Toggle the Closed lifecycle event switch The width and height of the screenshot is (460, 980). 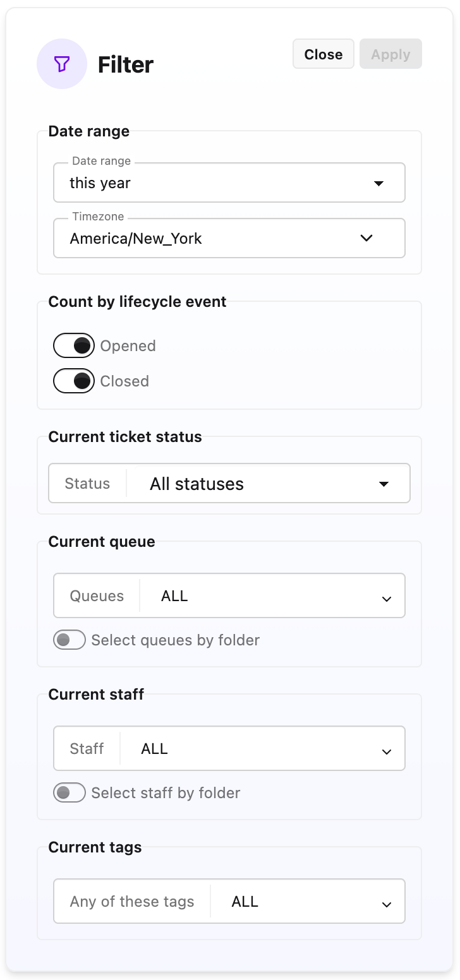(74, 381)
